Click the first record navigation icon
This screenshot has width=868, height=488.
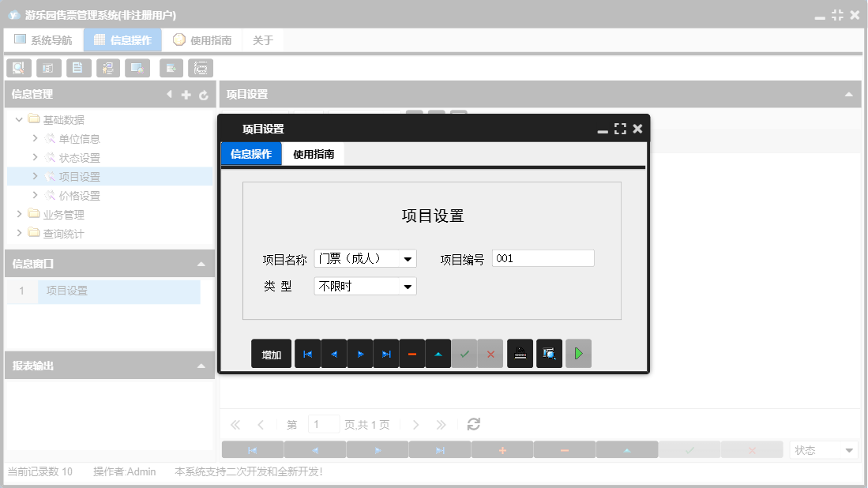click(307, 354)
